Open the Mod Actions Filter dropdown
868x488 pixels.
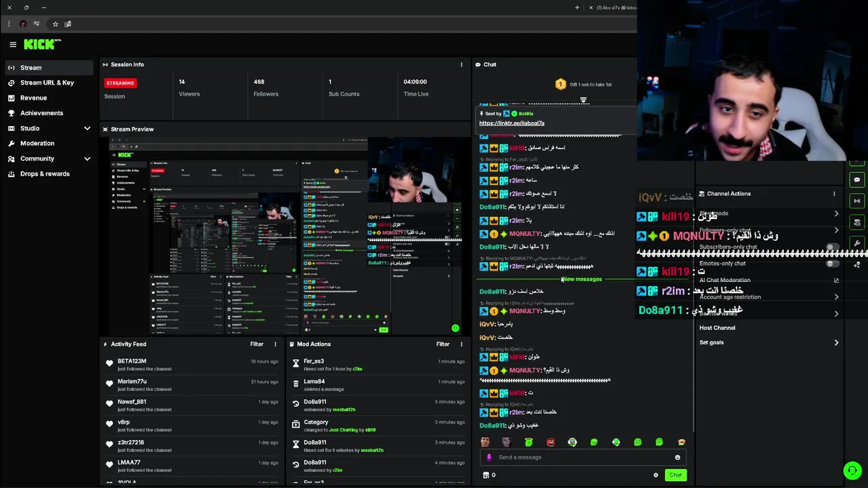(x=443, y=344)
